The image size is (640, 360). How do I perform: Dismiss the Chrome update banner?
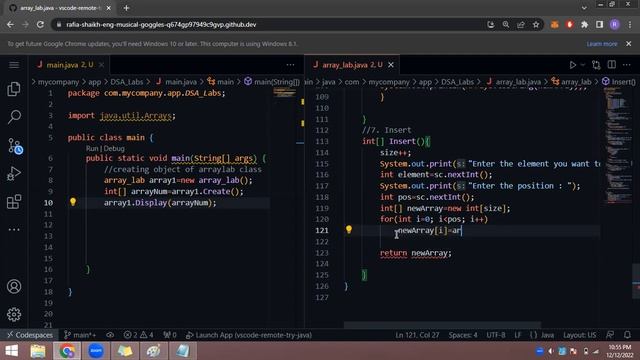pos(629,44)
